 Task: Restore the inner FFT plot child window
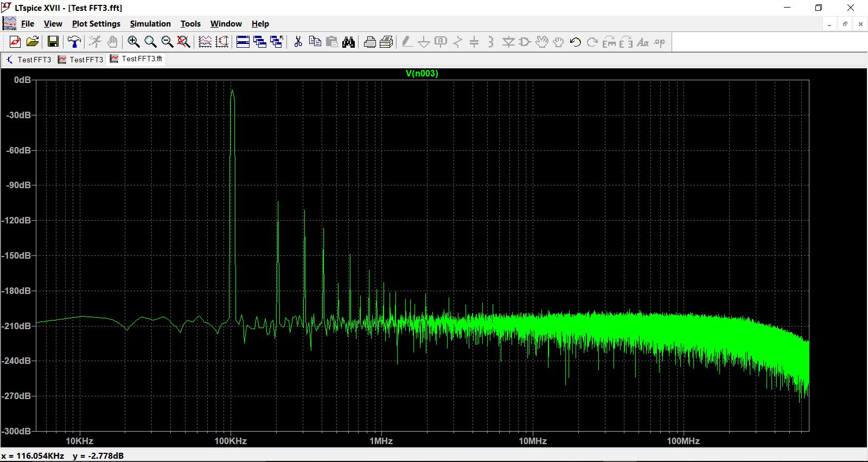point(845,24)
